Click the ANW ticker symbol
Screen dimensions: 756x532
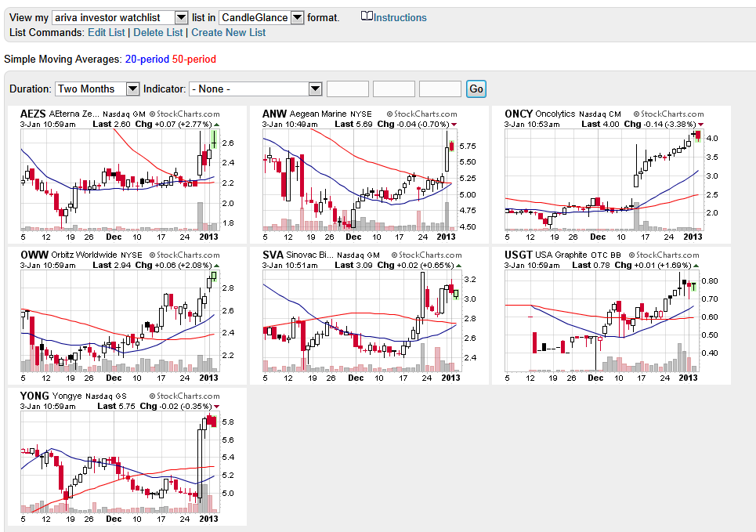pyautogui.click(x=274, y=114)
